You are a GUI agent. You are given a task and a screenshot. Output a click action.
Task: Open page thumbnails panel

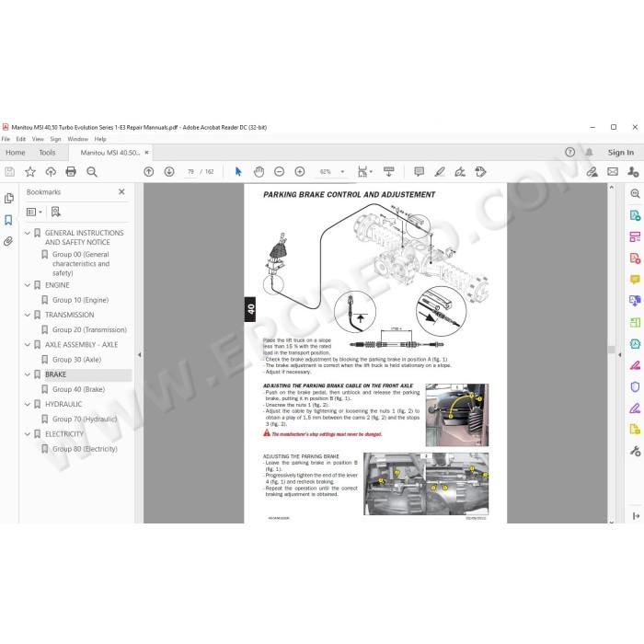(8, 199)
